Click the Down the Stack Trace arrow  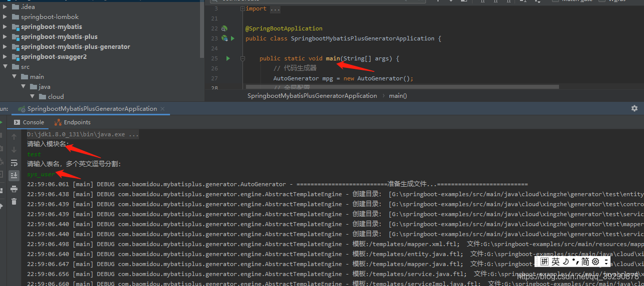pos(14,150)
